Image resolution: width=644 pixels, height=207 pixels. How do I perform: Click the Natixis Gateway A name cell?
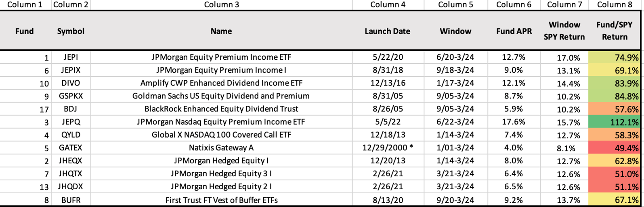click(x=221, y=148)
